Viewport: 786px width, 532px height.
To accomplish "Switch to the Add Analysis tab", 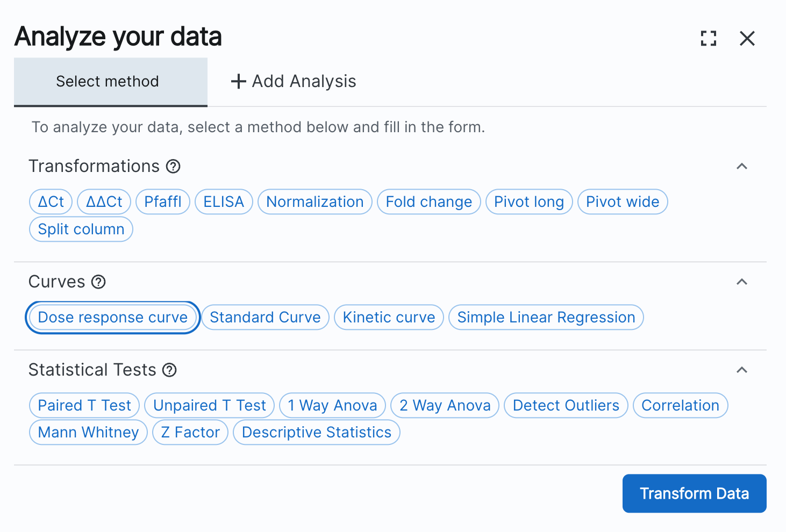I will pyautogui.click(x=293, y=81).
